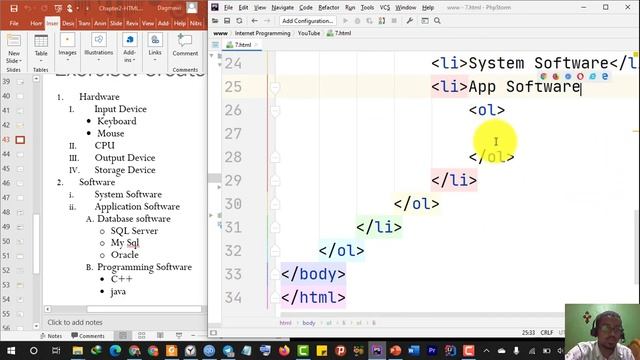Open Add Configuration dropdown in PhpStorm
This screenshot has width=640, height=360.
click(x=307, y=21)
